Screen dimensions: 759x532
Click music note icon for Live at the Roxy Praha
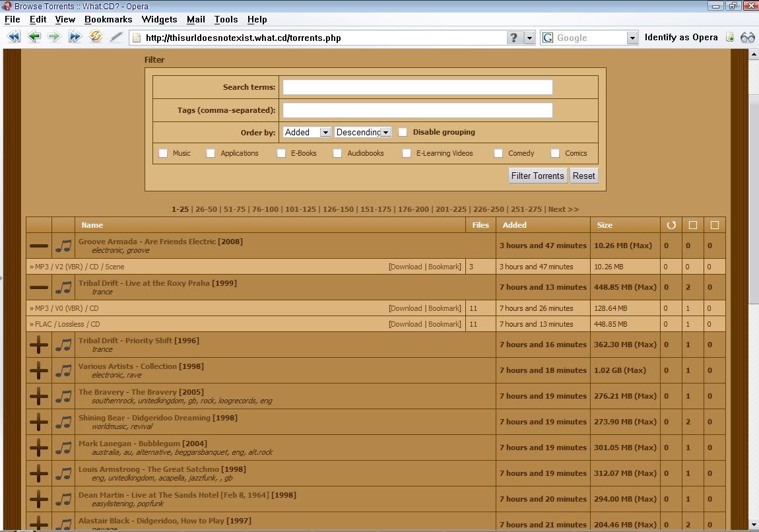pyautogui.click(x=63, y=288)
